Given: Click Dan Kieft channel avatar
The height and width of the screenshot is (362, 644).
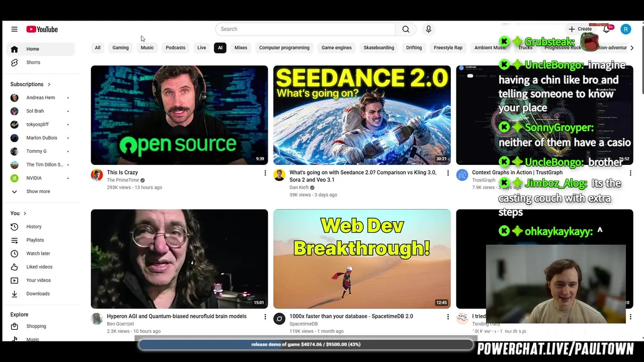Looking at the screenshot, I should tap(279, 175).
